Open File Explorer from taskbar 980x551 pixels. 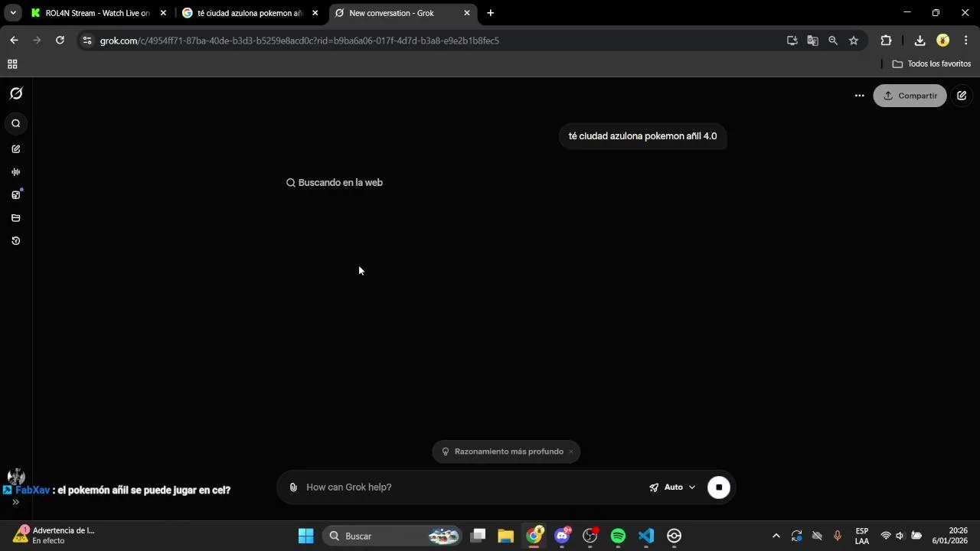click(x=505, y=536)
